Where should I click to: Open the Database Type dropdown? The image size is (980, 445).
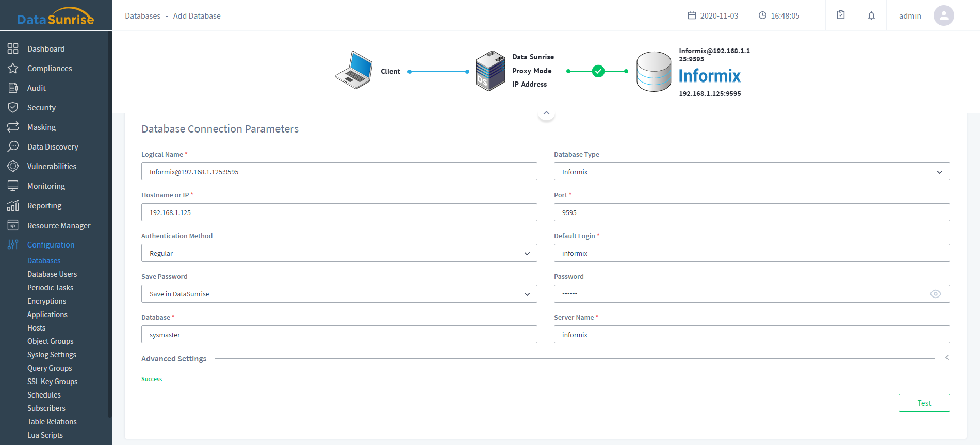(x=752, y=172)
